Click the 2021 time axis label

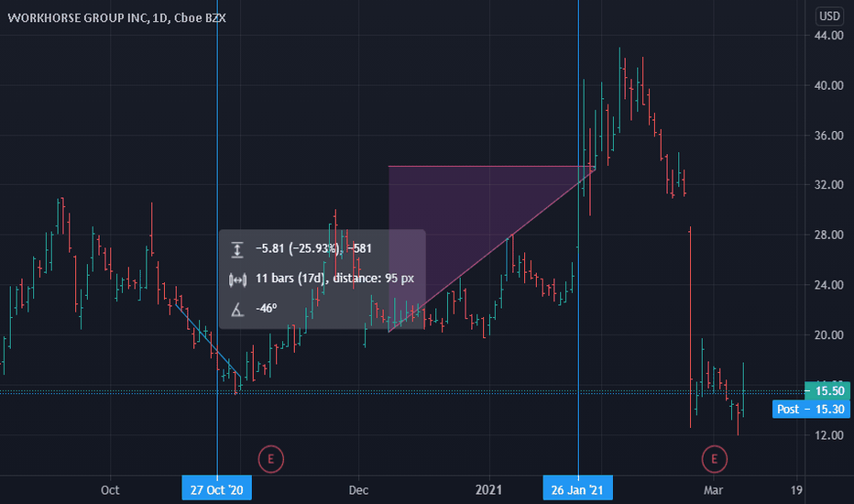(488, 490)
